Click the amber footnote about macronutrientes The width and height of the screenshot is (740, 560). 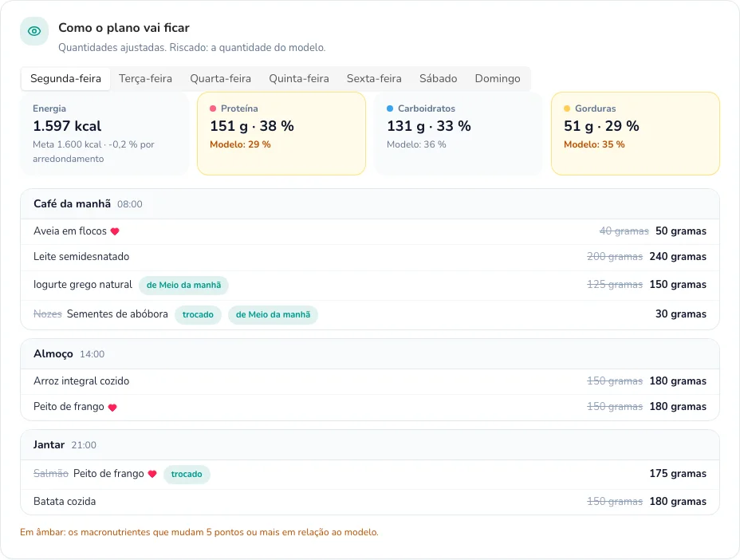pyautogui.click(x=199, y=533)
